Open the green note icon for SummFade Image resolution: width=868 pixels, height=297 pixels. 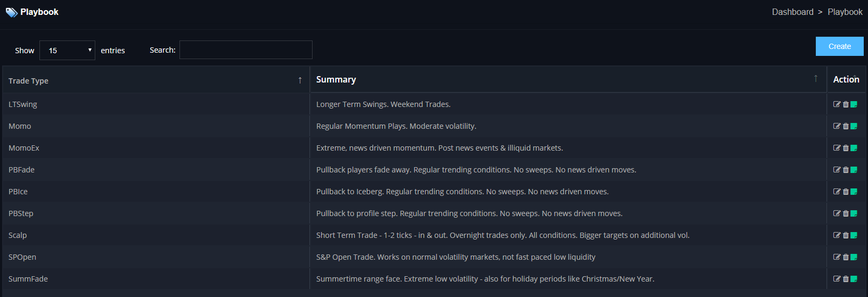coord(854,279)
